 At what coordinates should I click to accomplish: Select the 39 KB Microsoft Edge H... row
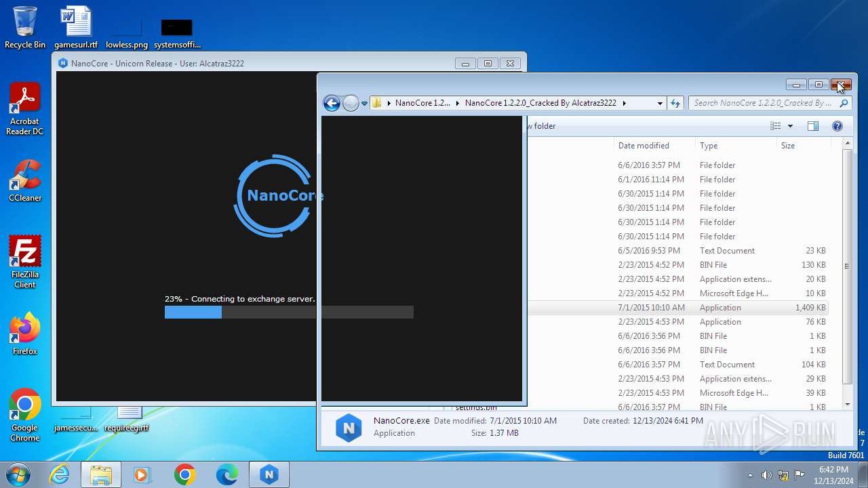tap(677, 393)
